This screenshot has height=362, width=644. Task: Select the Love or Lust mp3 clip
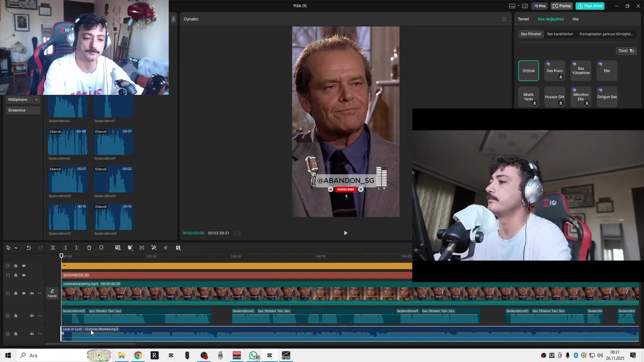point(350,334)
